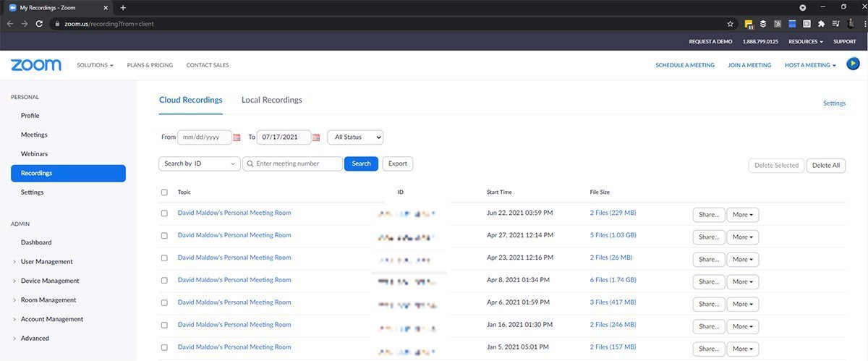Click the blue calendar extension icon
The image size is (868, 361).
pyautogui.click(x=792, y=23)
